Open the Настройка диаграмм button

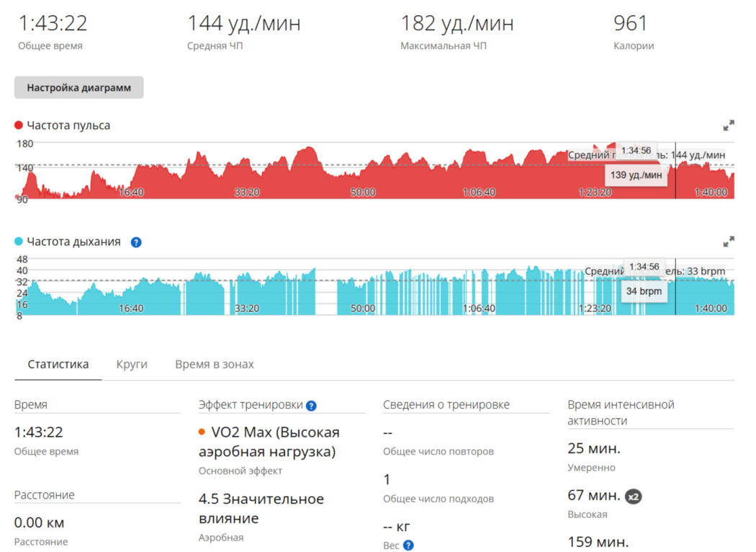(x=78, y=87)
